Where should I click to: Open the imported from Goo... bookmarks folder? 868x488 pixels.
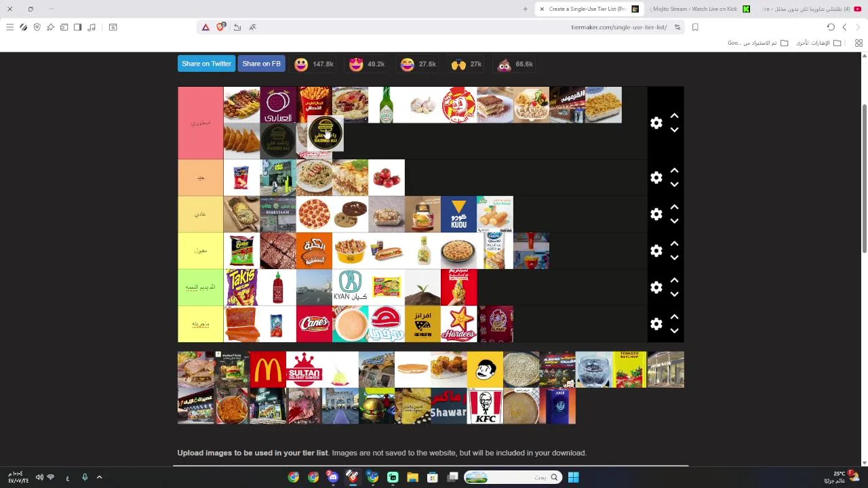758,43
